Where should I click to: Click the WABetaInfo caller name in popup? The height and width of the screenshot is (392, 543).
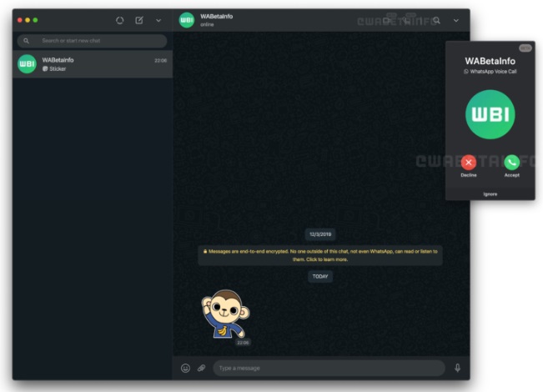[x=490, y=61]
